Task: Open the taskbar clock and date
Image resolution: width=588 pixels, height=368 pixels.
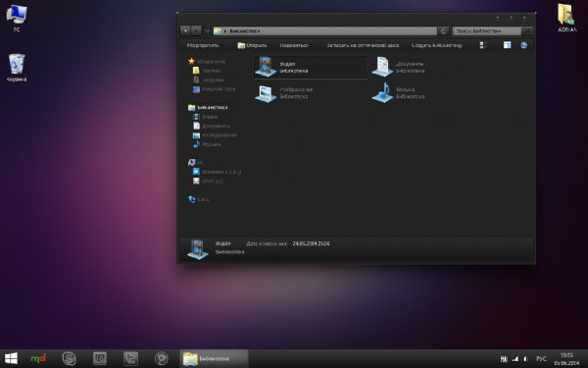Action: (x=566, y=359)
